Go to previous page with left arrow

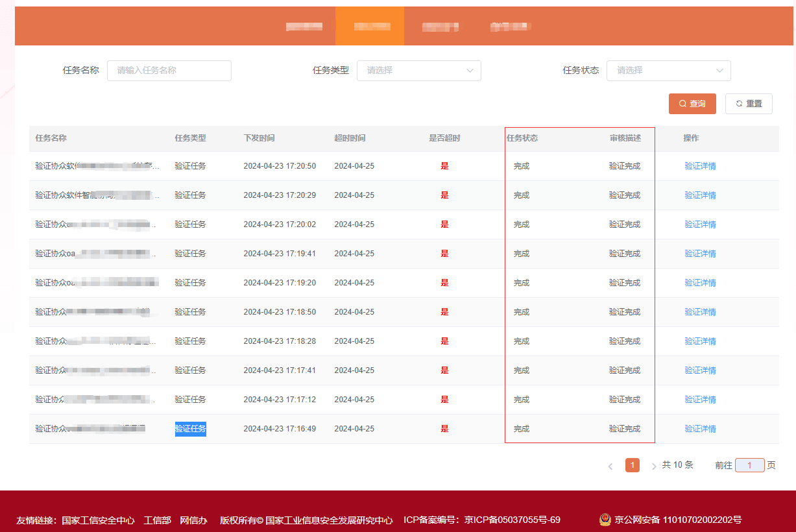click(610, 466)
